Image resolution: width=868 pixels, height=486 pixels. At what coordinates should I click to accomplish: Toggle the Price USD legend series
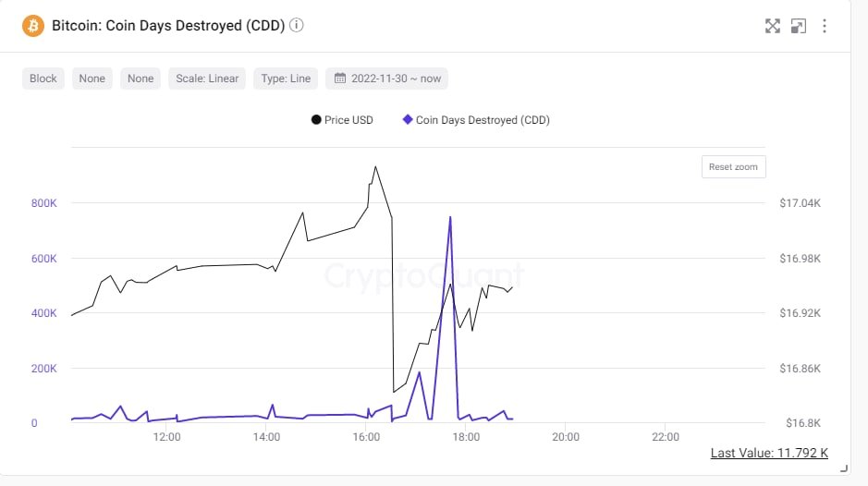[x=343, y=120]
